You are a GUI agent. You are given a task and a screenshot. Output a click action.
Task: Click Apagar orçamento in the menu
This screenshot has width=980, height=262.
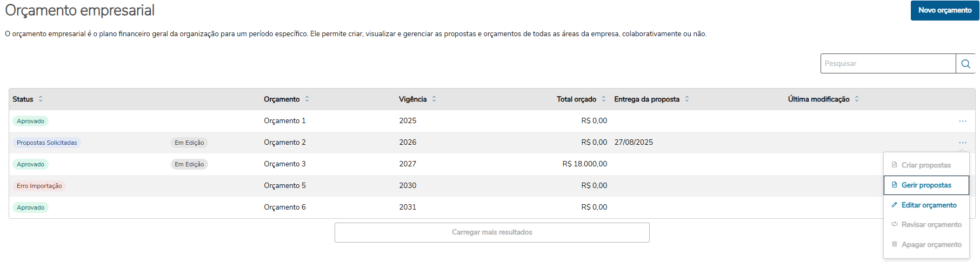point(931,245)
